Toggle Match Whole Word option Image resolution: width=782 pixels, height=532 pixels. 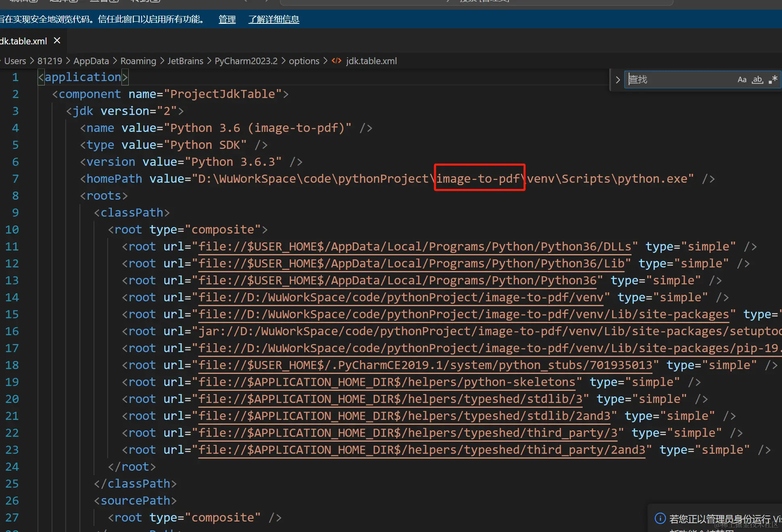757,79
